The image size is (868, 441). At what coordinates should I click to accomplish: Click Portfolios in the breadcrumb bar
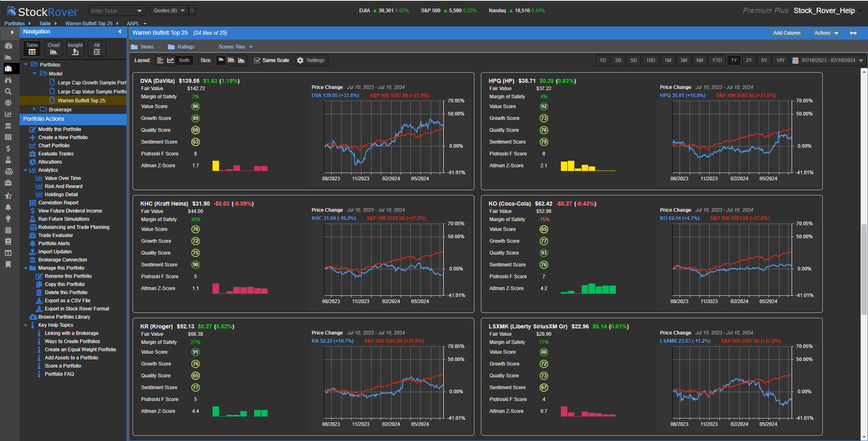[x=14, y=24]
